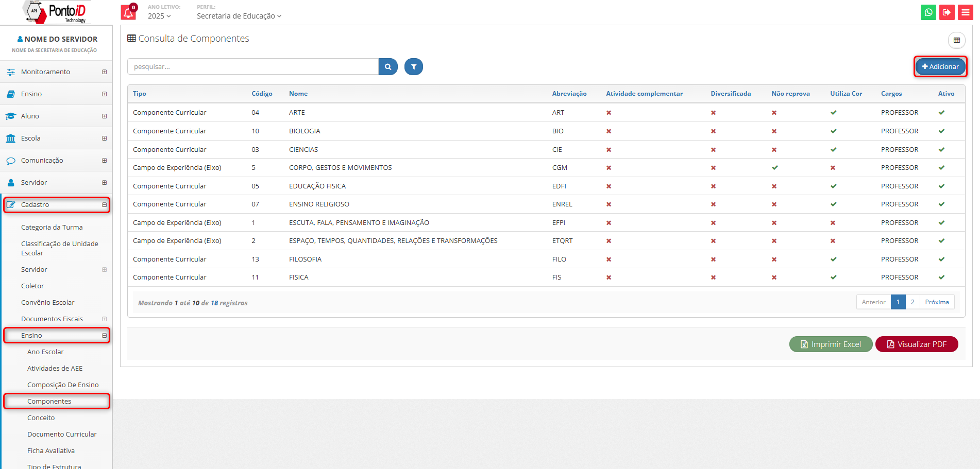The width and height of the screenshot is (980, 469).
Task: Click the Adicionar button
Action: coord(940,66)
